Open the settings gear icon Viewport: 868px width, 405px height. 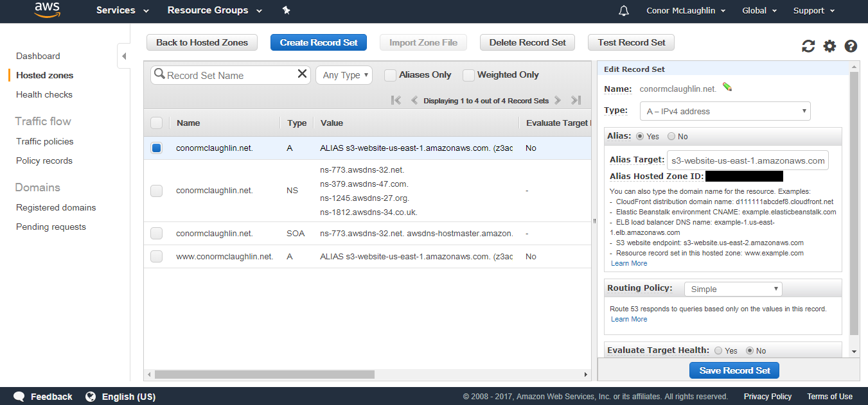pos(830,46)
